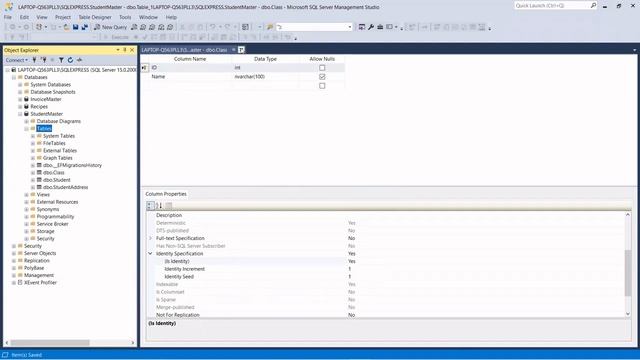Pin the Object Explorer panel

pos(125,50)
